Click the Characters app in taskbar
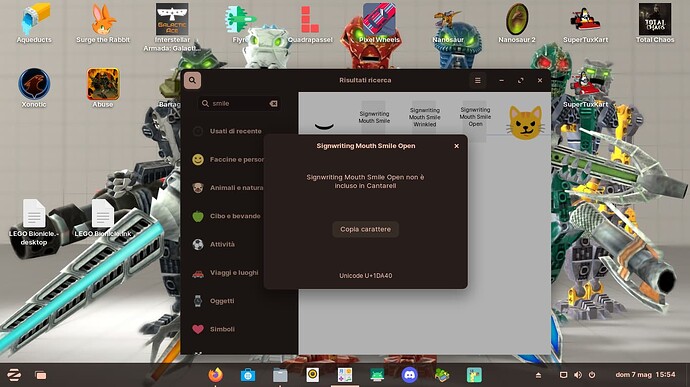 (345, 375)
